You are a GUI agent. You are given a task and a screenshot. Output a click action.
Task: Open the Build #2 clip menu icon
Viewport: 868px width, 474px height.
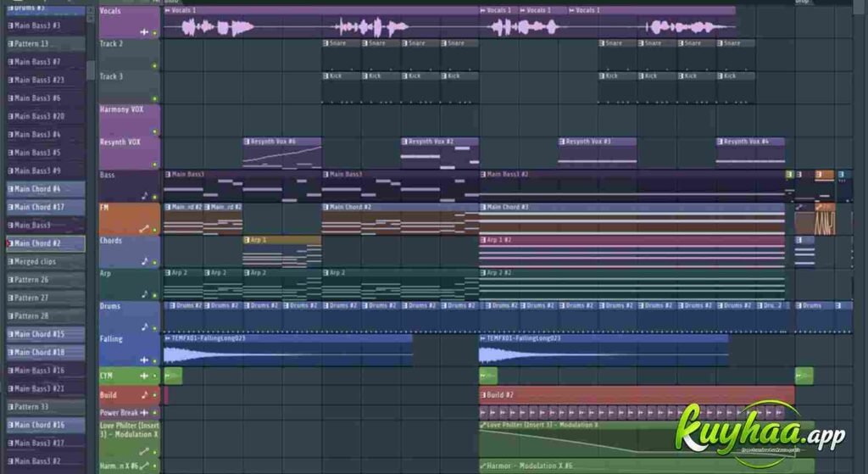click(482, 395)
